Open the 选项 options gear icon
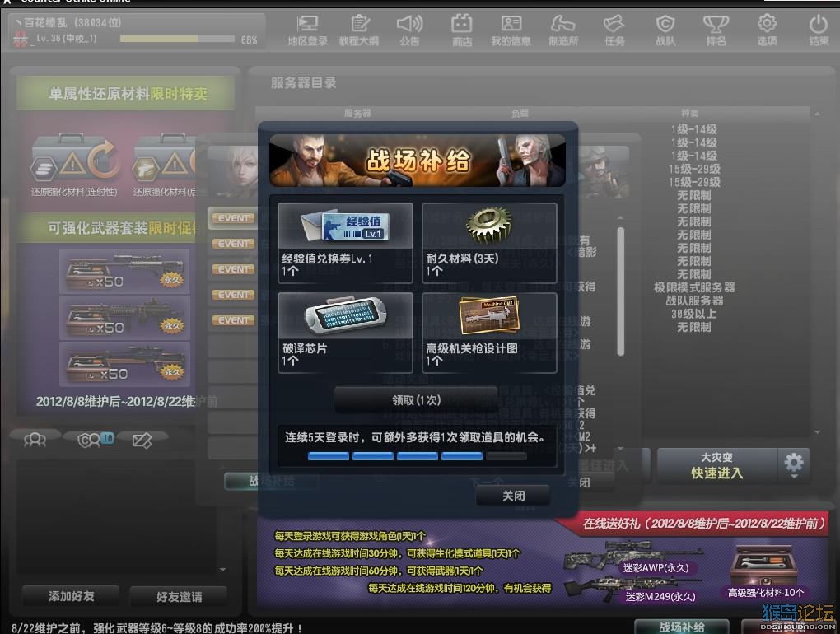Image resolution: width=840 pixels, height=634 pixels. point(768,30)
